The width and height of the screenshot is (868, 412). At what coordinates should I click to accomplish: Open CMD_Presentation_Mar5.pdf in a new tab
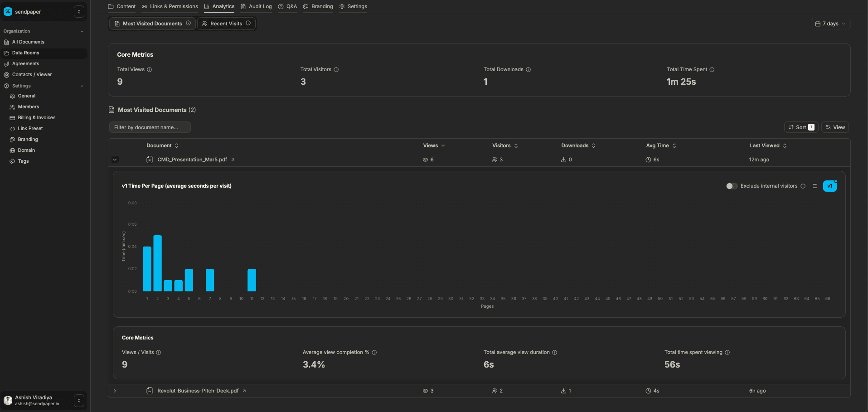232,160
